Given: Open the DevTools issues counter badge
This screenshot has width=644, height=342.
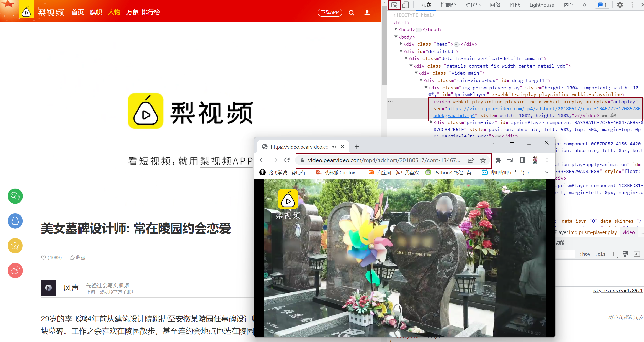Looking at the screenshot, I should 602,5.
